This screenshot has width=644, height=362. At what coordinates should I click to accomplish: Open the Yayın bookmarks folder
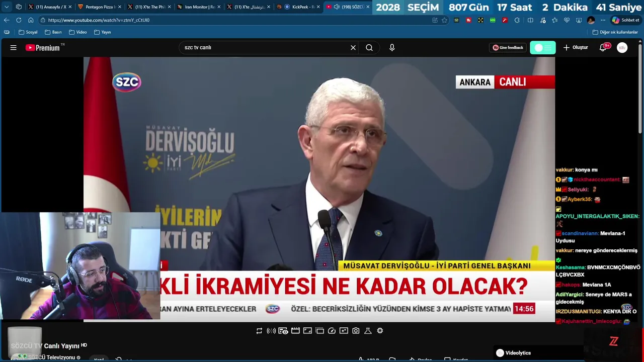(102, 32)
